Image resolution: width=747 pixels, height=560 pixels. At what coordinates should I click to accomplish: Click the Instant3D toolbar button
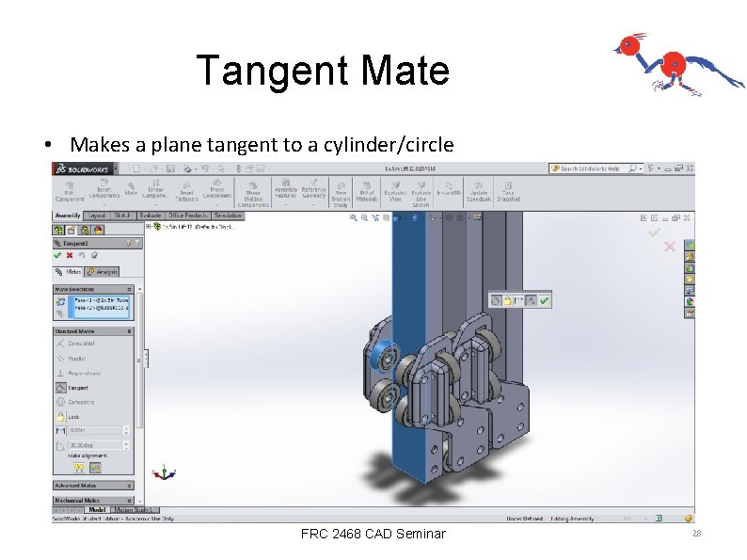(x=449, y=189)
